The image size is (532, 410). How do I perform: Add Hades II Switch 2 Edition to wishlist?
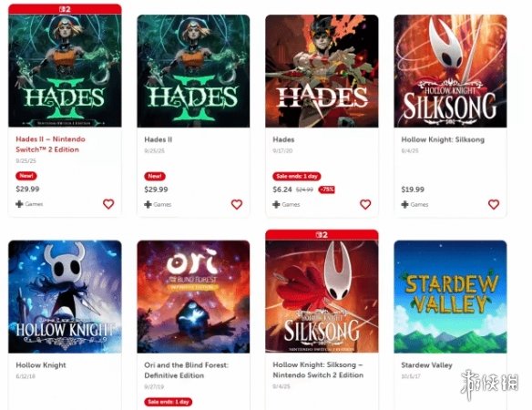click(108, 204)
